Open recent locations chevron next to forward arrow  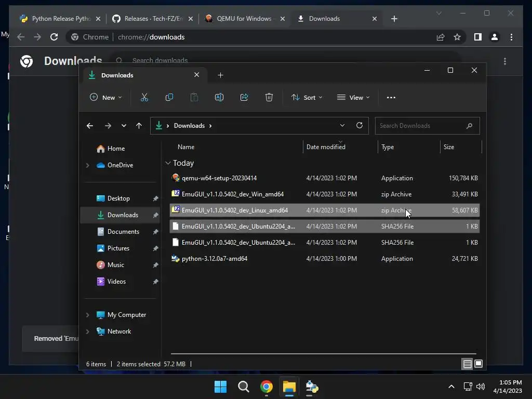click(x=124, y=126)
